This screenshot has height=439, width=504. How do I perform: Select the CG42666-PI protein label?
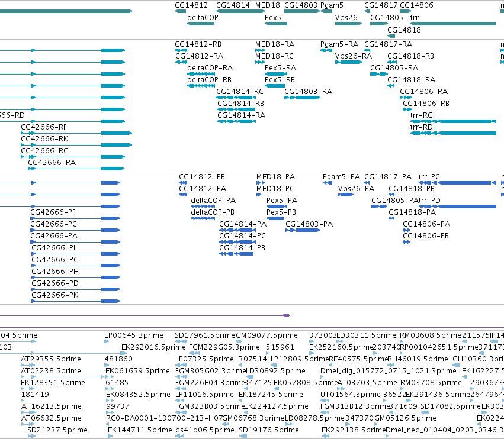pos(53,247)
